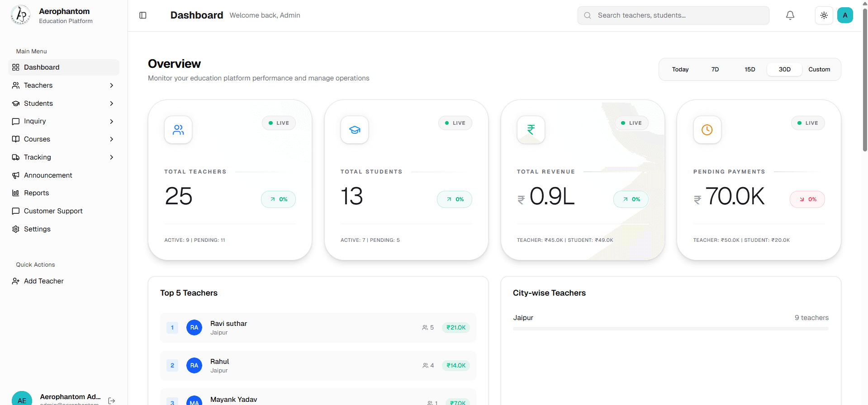This screenshot has height=405, width=868.
Task: Click the Total Students 0% trend badge
Action: pos(455,199)
